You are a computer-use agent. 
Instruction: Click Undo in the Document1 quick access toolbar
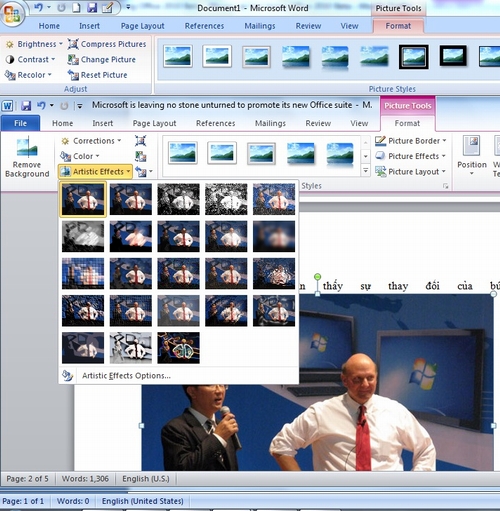pos(38,7)
